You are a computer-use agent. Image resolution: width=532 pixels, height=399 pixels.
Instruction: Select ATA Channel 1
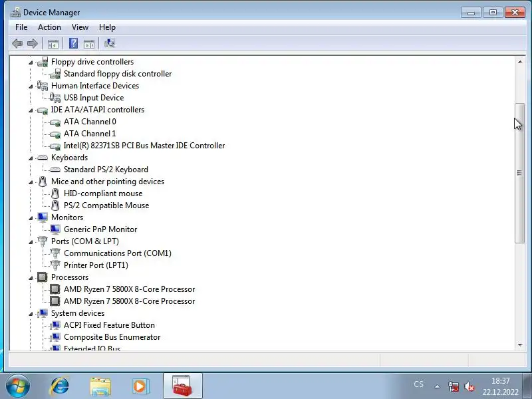(90, 134)
